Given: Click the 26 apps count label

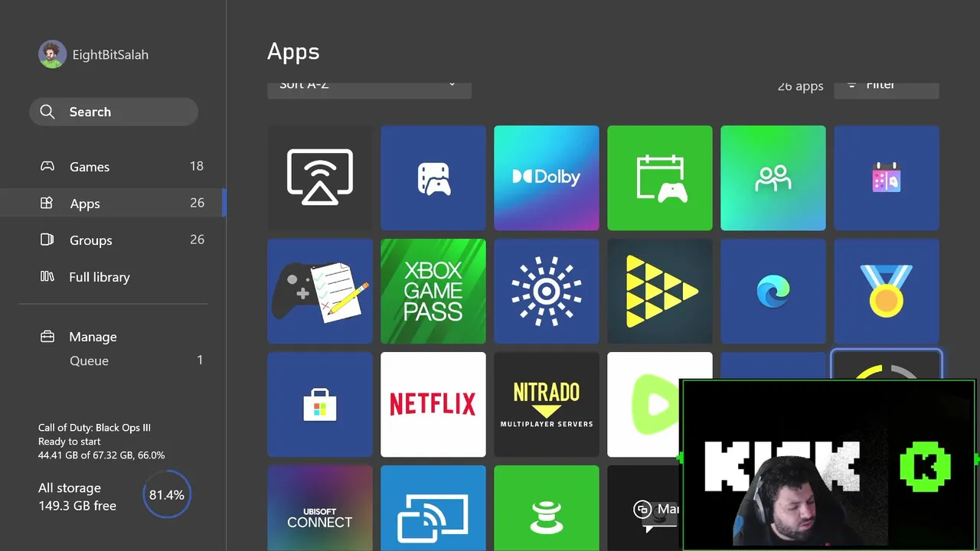Looking at the screenshot, I should pyautogui.click(x=800, y=86).
